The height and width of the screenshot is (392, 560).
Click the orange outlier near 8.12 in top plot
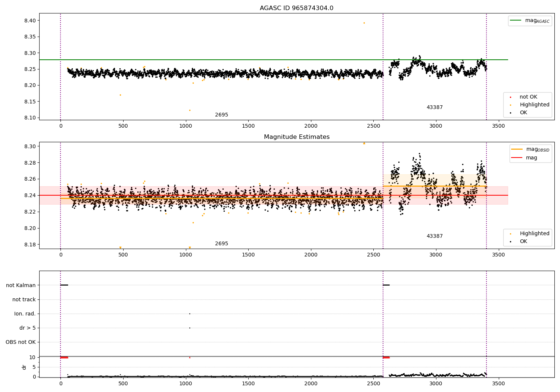190,110
